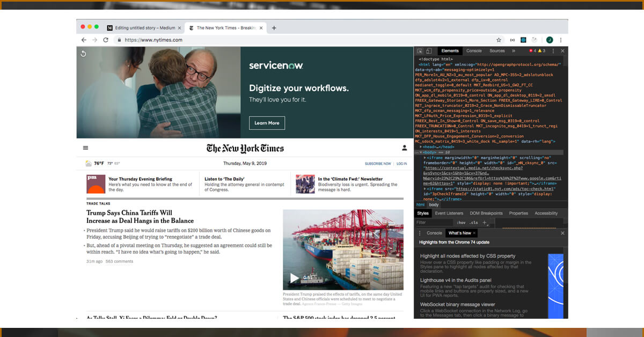Expand the head element node

tap(421, 146)
